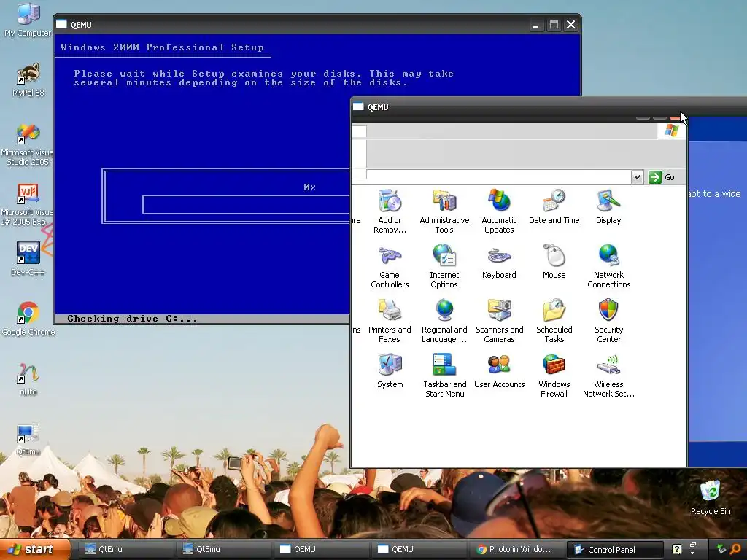Click the help question mark tray icon
Viewport: 747px width, 560px height.
click(x=676, y=550)
